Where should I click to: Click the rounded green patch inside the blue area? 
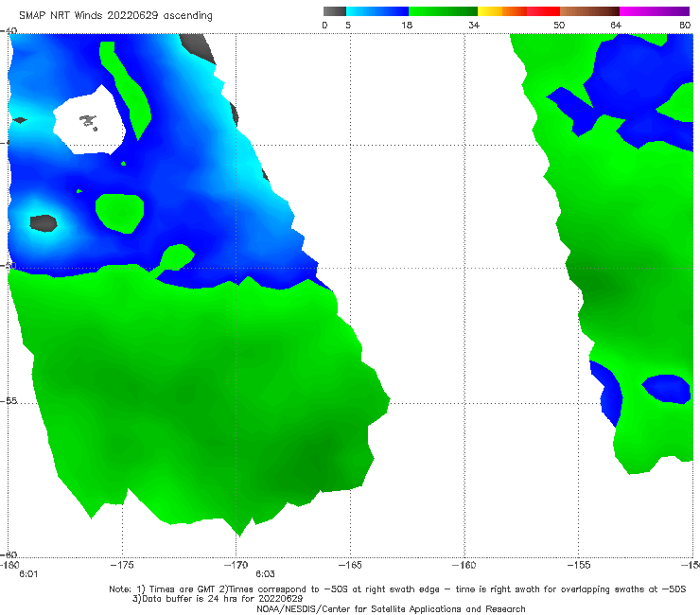119,214
